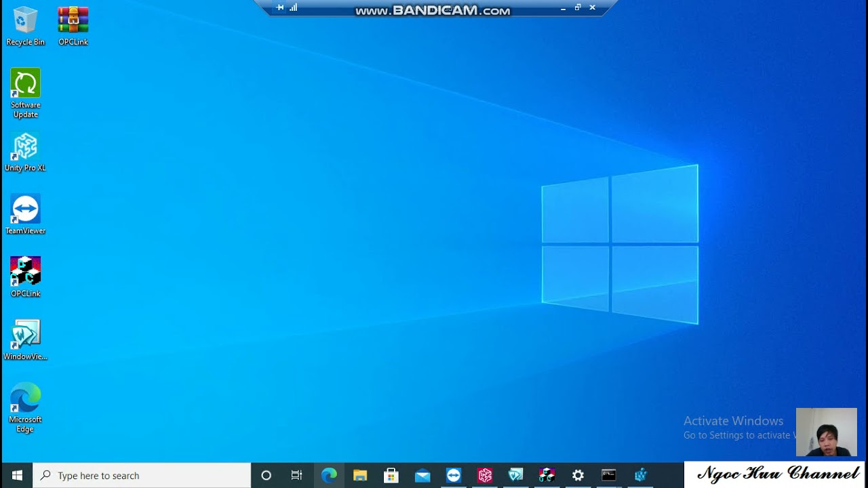The width and height of the screenshot is (868, 488).
Task: Open the Mail app from taskbar
Action: tap(422, 476)
